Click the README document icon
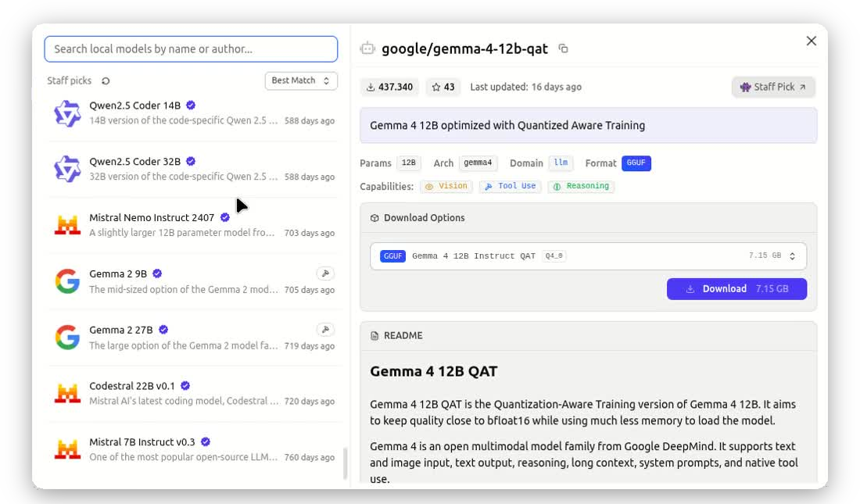 point(374,336)
